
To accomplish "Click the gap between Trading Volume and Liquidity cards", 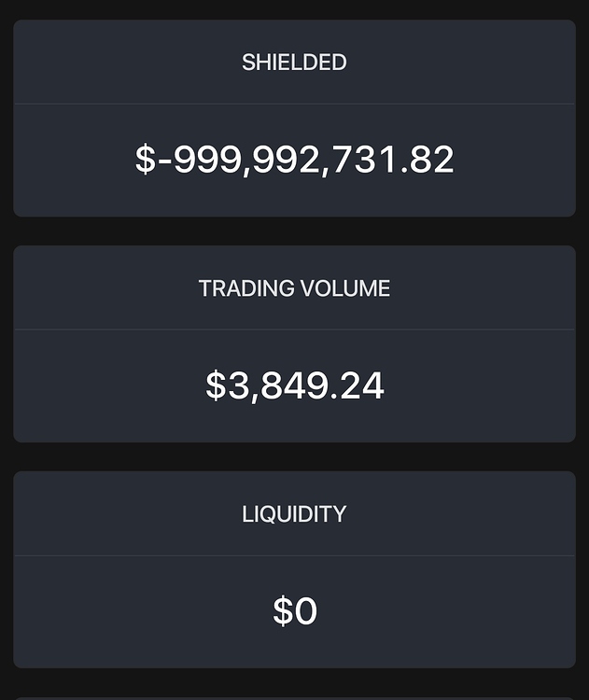I will coord(294,457).
